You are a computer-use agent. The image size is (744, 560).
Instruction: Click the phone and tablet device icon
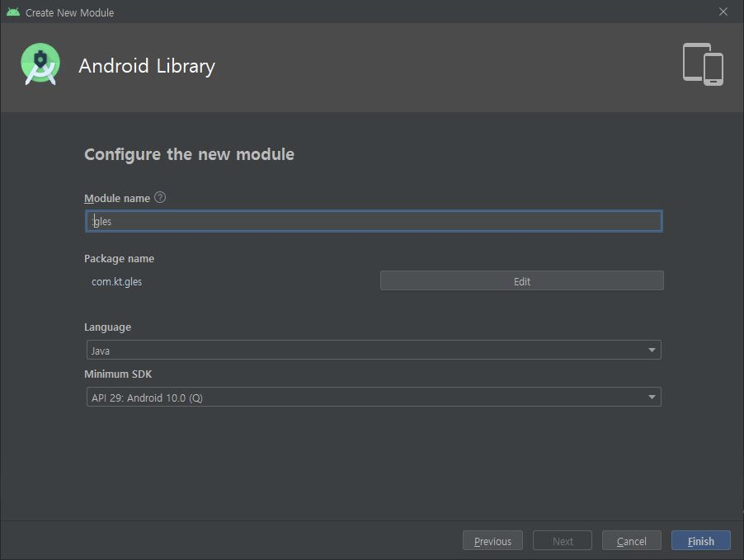tap(703, 64)
